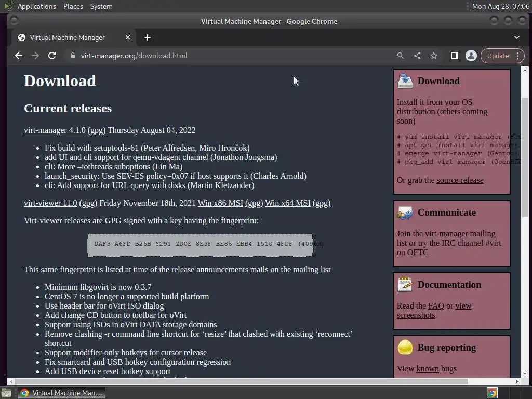Viewport: 532px width, 399px height.
Task: Follow the source release link
Action: (460, 180)
